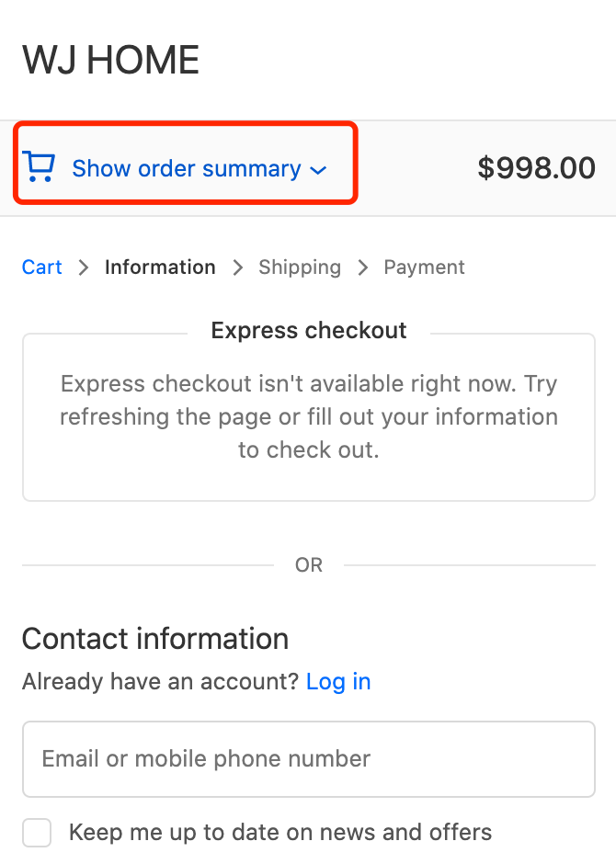Click the Keep me up to date label

tap(280, 833)
